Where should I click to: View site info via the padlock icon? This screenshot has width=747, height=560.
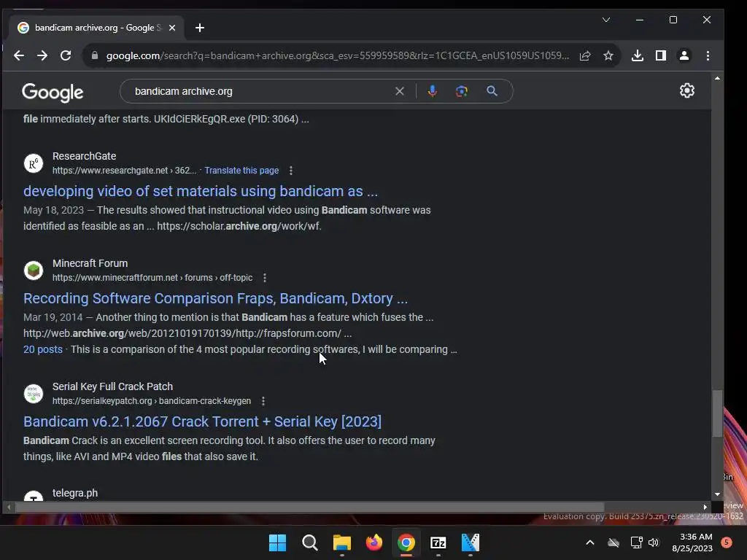point(95,55)
